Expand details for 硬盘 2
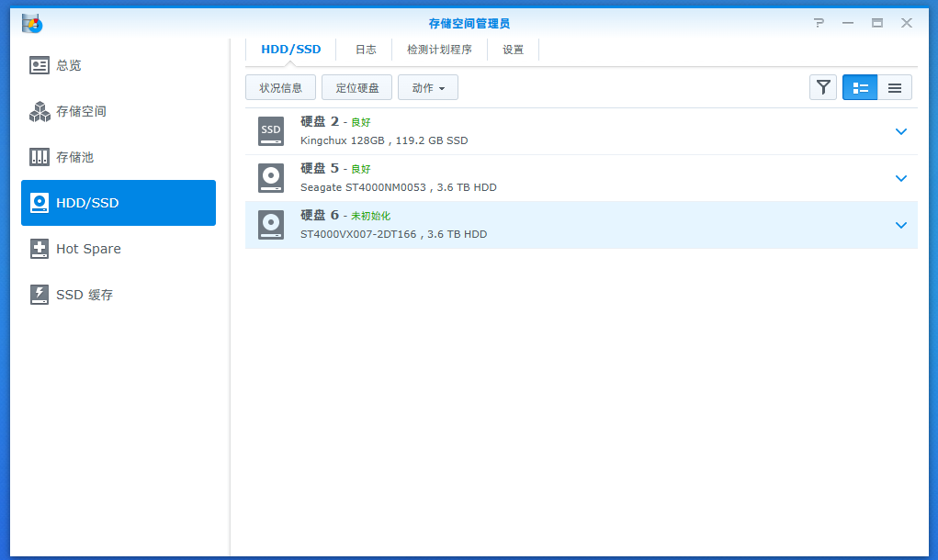The width and height of the screenshot is (938, 560). (900, 131)
